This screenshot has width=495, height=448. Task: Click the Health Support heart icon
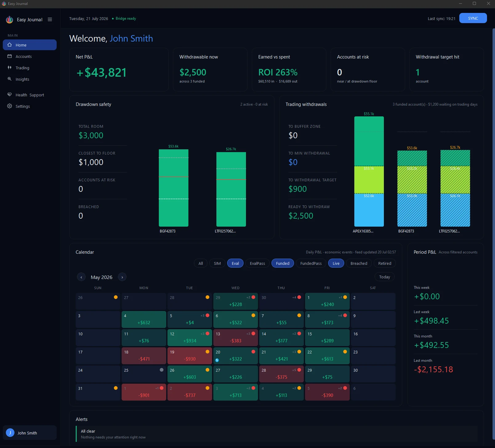(x=10, y=95)
